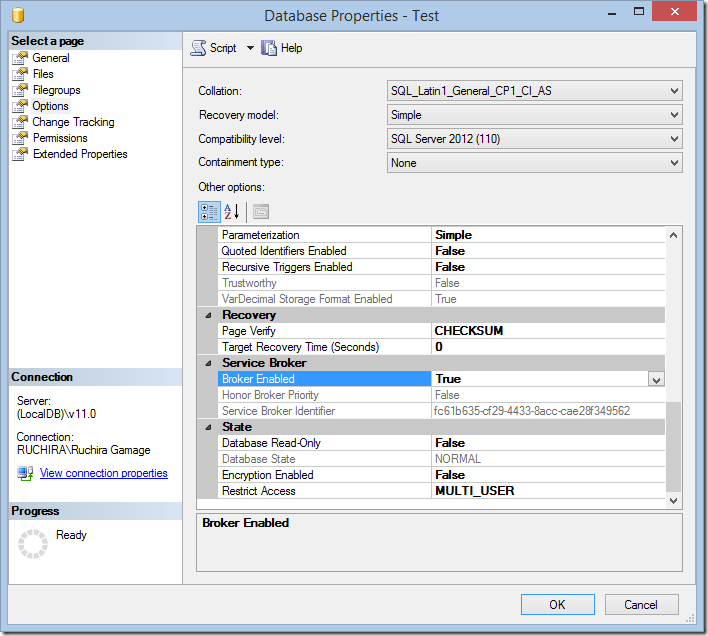Select Target Recovery Time (Seconds) row

click(441, 347)
